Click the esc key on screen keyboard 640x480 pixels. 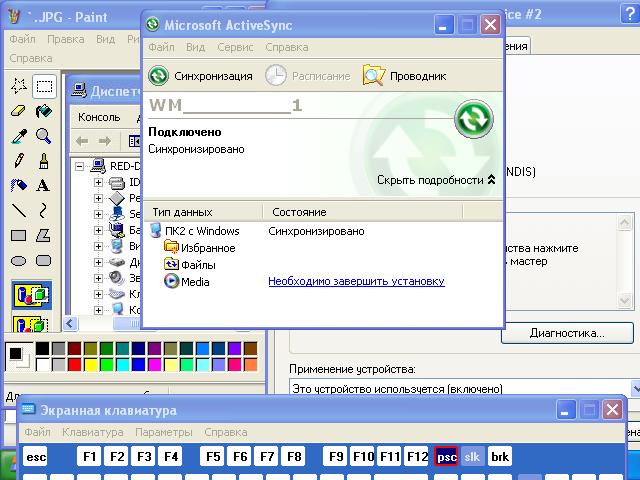(x=36, y=456)
